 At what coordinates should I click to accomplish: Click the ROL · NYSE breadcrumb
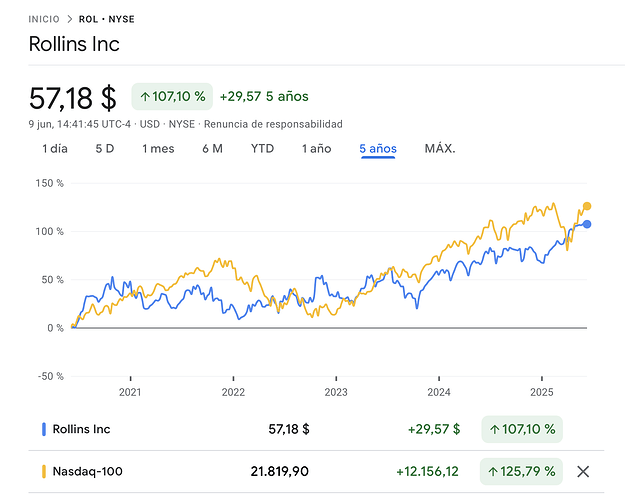click(x=106, y=19)
